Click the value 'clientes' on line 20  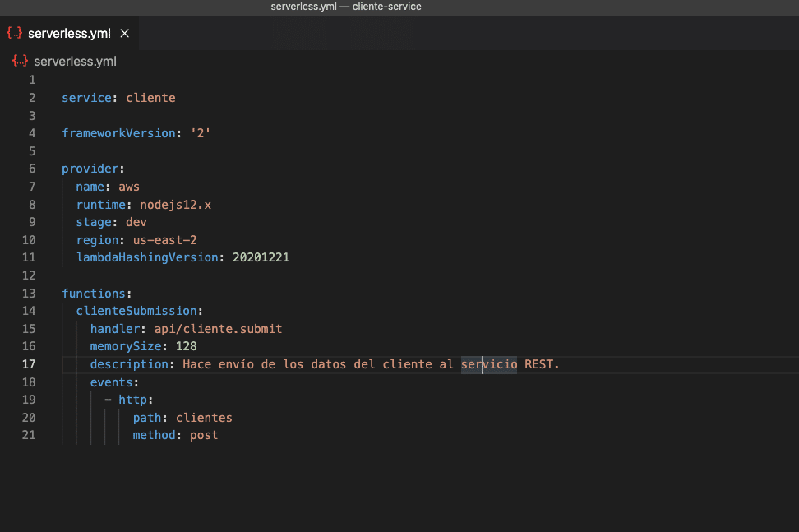205,418
